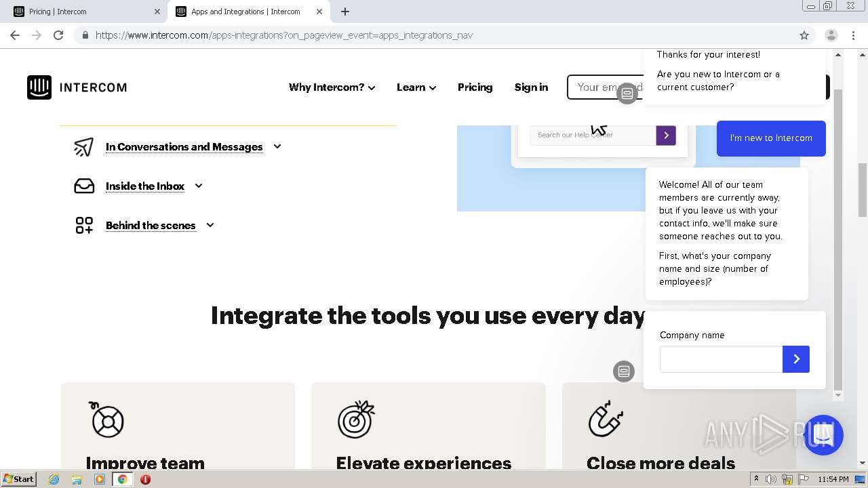The width and height of the screenshot is (868, 488).
Task: Click purple arrow button in Help Center search
Action: (666, 135)
